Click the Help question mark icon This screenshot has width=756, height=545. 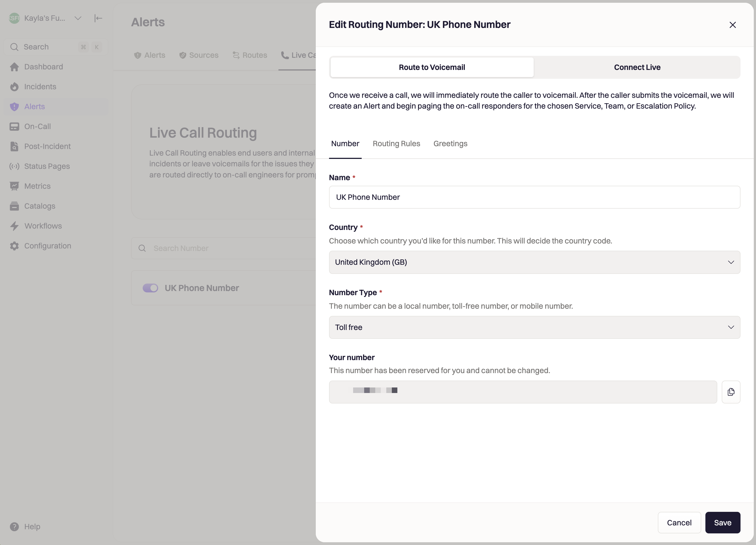pyautogui.click(x=14, y=526)
